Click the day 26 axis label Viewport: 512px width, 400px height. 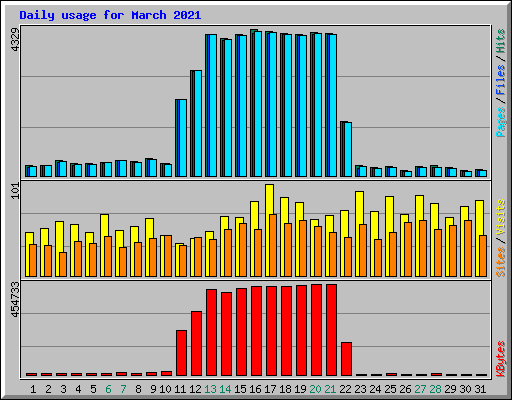(405, 389)
